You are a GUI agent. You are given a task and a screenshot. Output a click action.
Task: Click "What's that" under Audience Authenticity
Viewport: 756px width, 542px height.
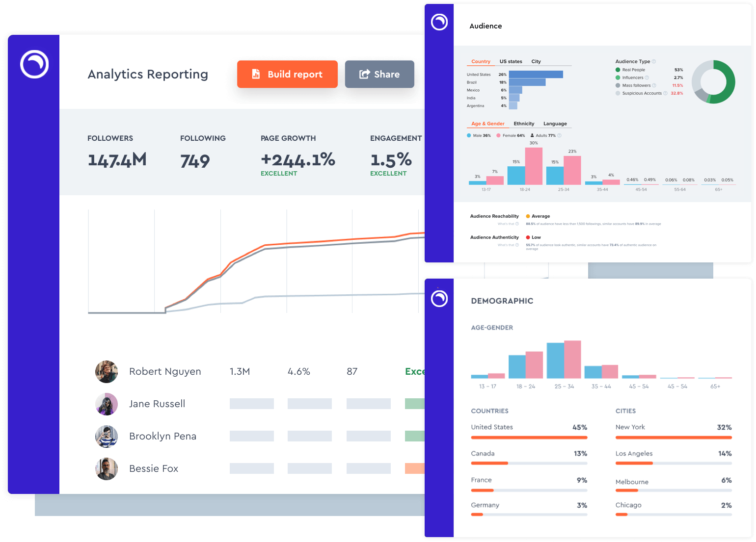pyautogui.click(x=508, y=245)
